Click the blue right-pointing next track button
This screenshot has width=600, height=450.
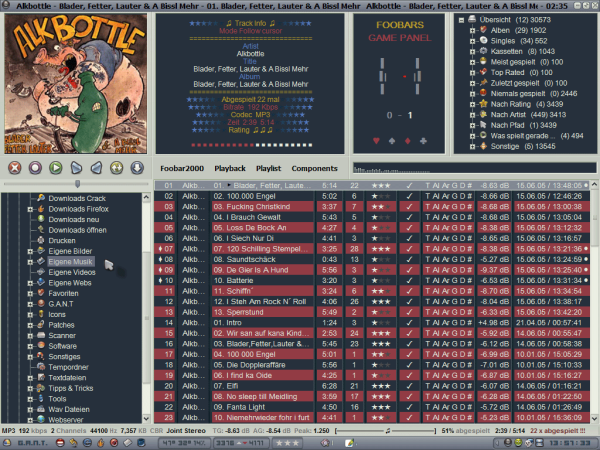(x=76, y=168)
